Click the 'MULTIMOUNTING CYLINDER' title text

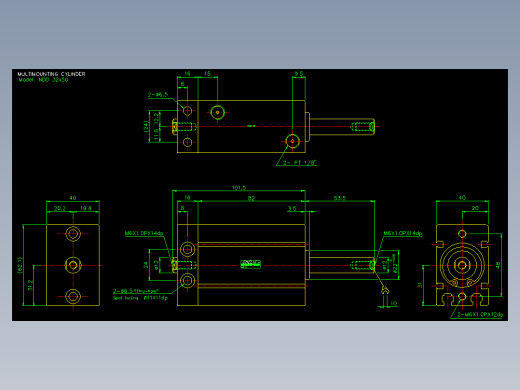point(51,74)
